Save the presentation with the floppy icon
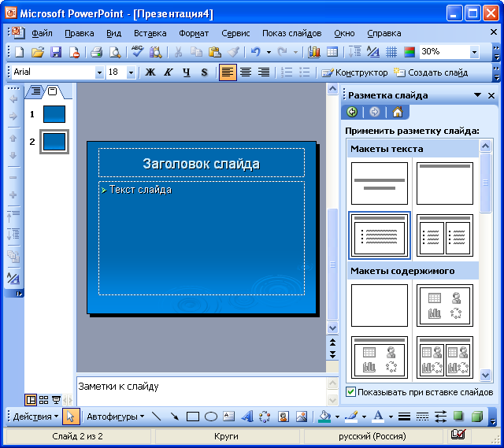The image size is (504, 448). coord(56,52)
